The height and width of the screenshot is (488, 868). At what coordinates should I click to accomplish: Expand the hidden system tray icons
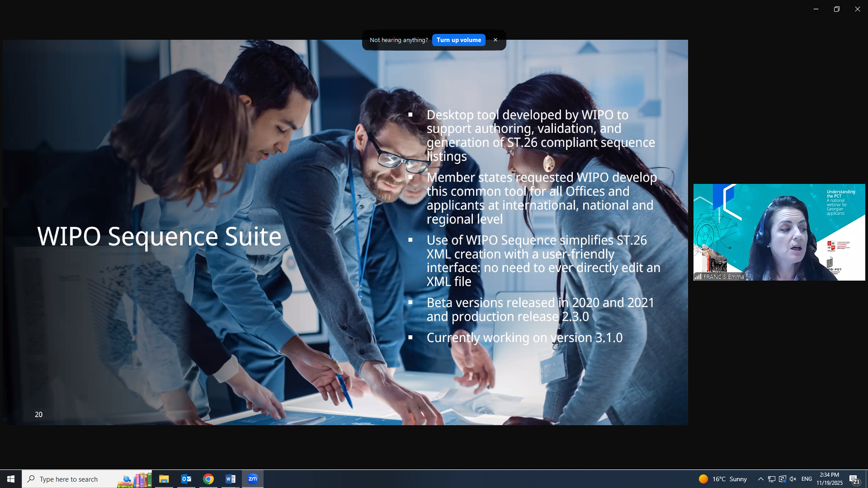[760, 479]
